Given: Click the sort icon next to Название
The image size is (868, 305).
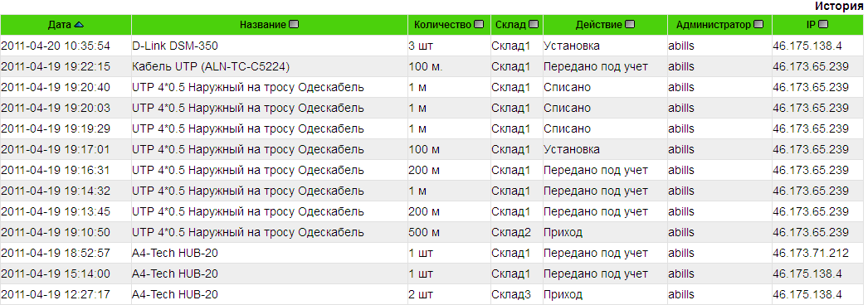Looking at the screenshot, I should [x=294, y=25].
